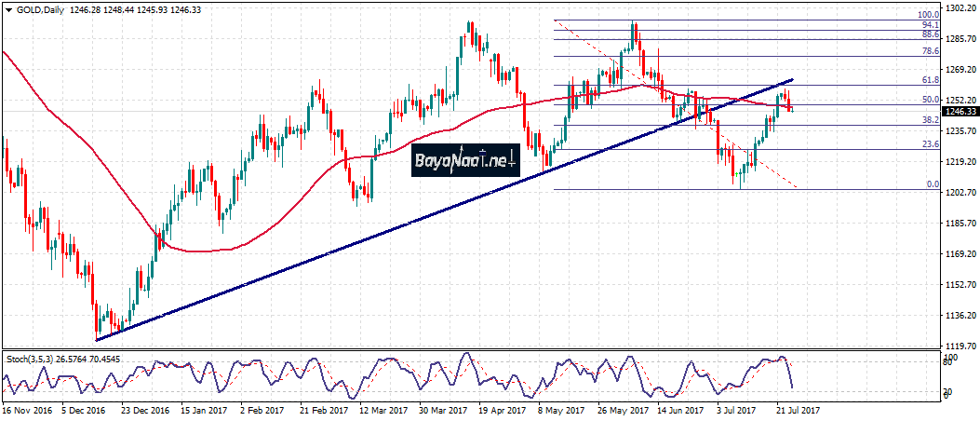Click the 1302.20 price axis label
Screen dimensions: 980x421
click(960, 7)
